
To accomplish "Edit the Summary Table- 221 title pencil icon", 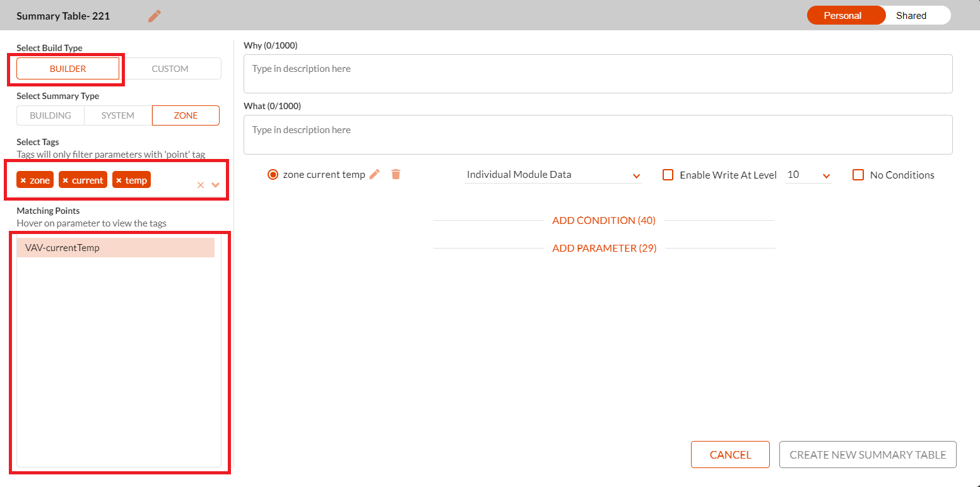I will coord(155,16).
